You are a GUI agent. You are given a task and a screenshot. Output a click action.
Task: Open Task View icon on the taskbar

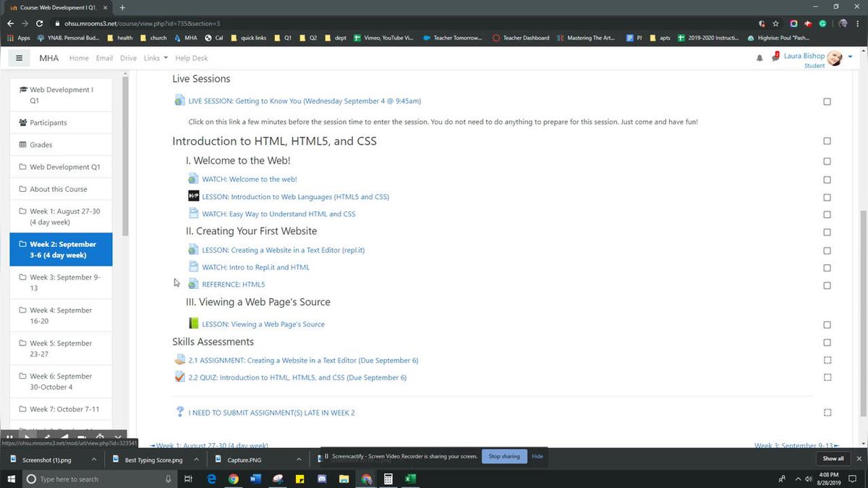[x=188, y=479]
